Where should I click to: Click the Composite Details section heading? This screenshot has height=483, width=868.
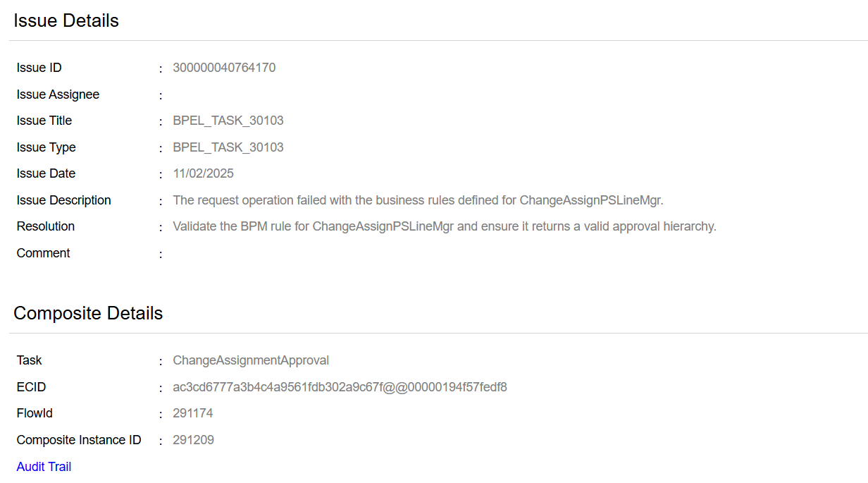[88, 313]
